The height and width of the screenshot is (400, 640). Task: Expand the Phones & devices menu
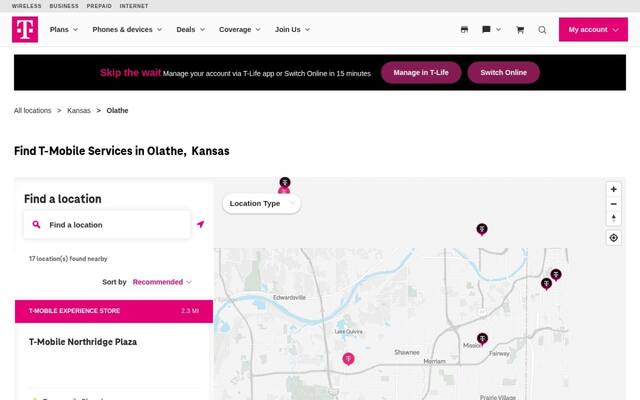[x=127, y=29]
